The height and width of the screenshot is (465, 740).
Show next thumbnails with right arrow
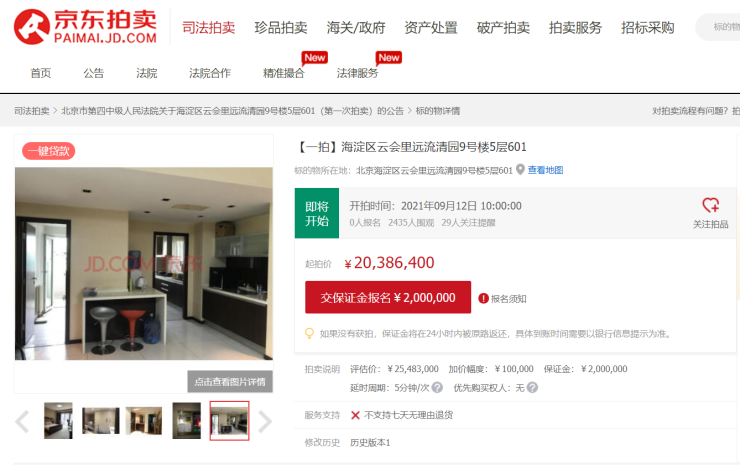click(265, 422)
